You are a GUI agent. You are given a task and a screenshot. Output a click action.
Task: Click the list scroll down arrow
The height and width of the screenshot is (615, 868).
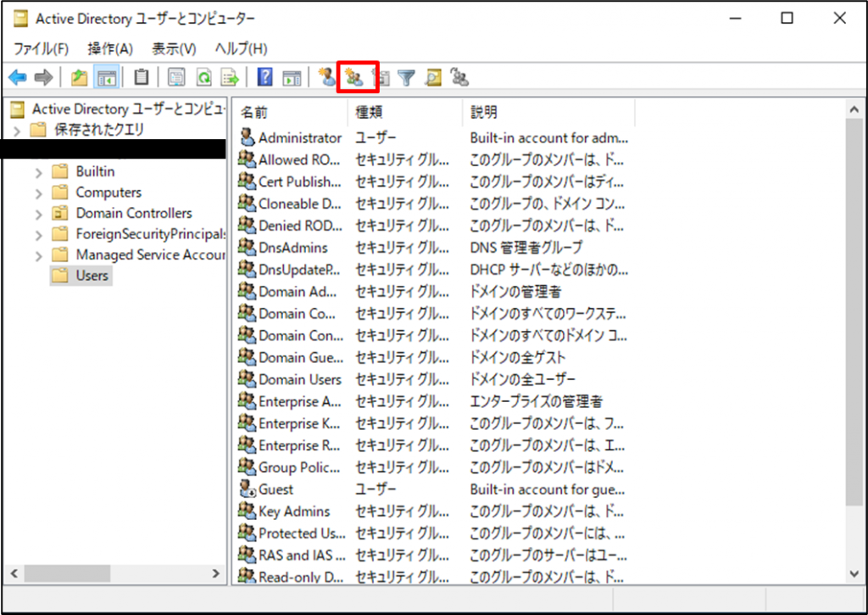(x=854, y=573)
